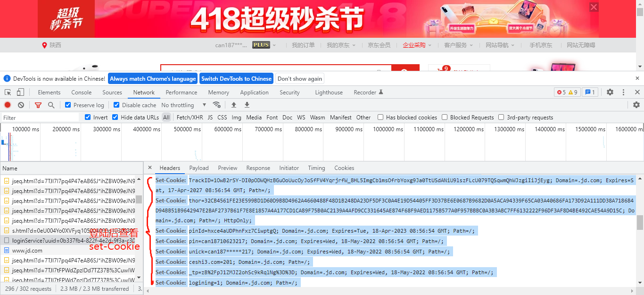Export HAR file with download arrow
The width and height of the screenshot is (644, 295).
click(x=247, y=105)
